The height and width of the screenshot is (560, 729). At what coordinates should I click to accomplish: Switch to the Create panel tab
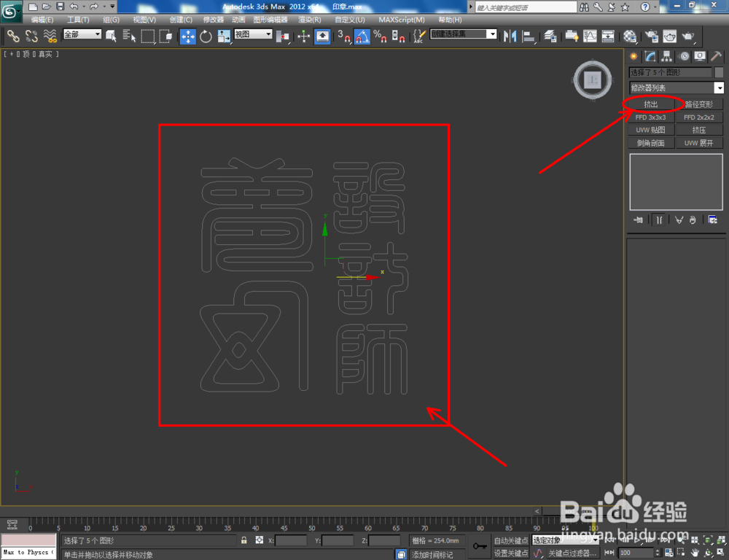[x=634, y=57]
